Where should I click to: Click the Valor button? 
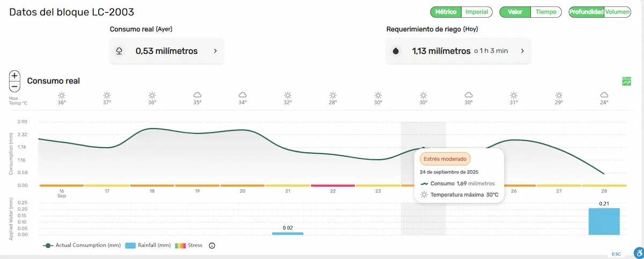[515, 12]
